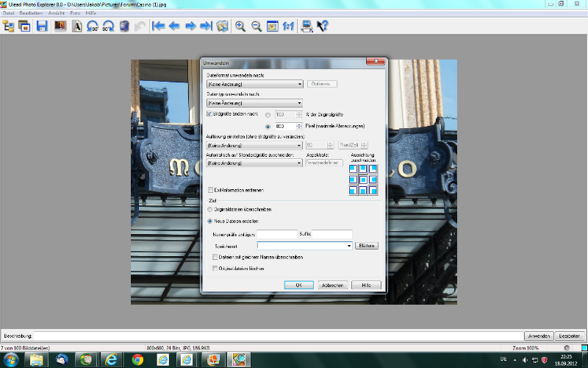Rotate image 90° left via toolbar

point(93,26)
